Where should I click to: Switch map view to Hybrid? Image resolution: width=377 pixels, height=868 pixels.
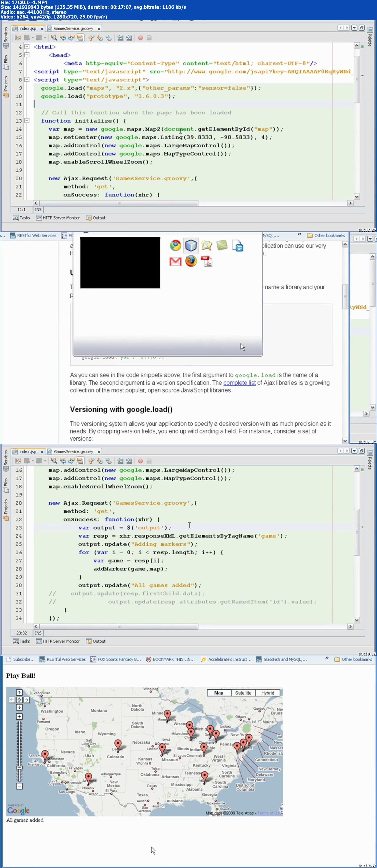click(268, 693)
